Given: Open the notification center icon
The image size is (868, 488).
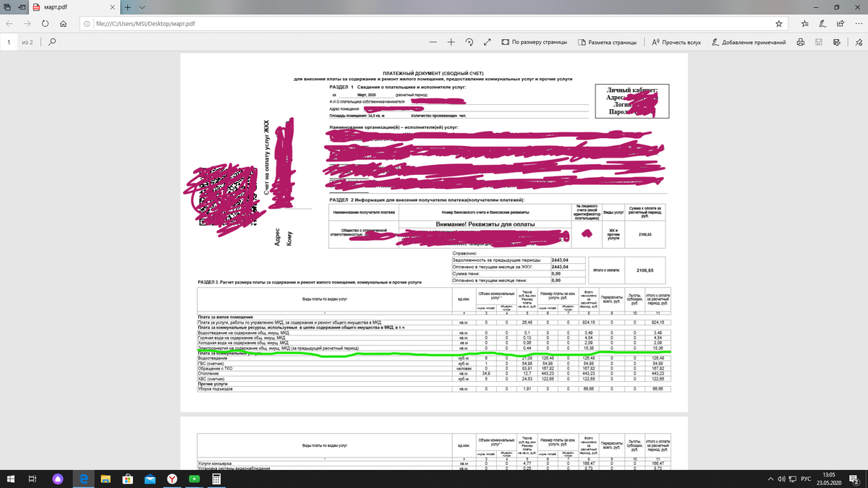Looking at the screenshot, I should coord(855,479).
